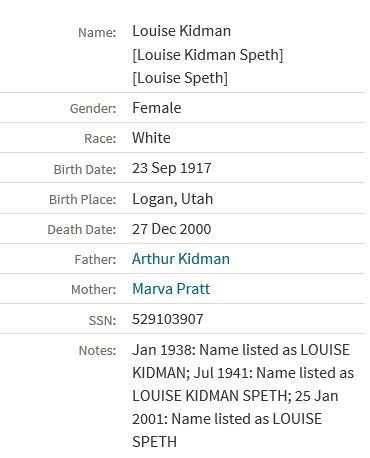Viewport: 370px width, 458px height.
Task: Click the Father field label
Action: pyautogui.click(x=95, y=260)
